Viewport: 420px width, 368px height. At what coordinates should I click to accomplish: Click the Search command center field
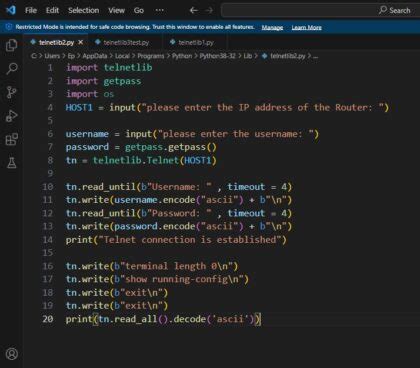click(x=320, y=10)
